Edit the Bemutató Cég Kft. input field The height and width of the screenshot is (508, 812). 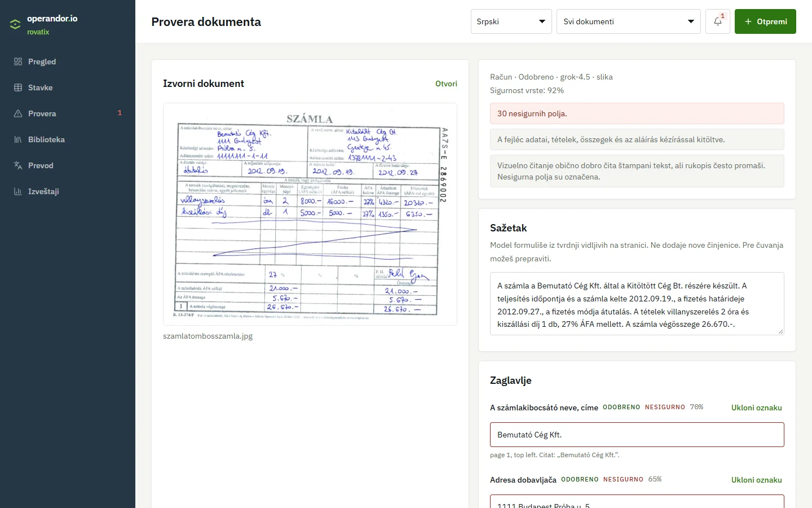pos(637,435)
